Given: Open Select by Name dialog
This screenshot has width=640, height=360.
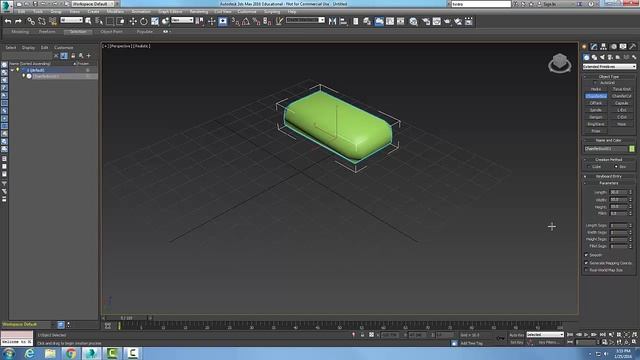Looking at the screenshot, I should (x=99, y=21).
